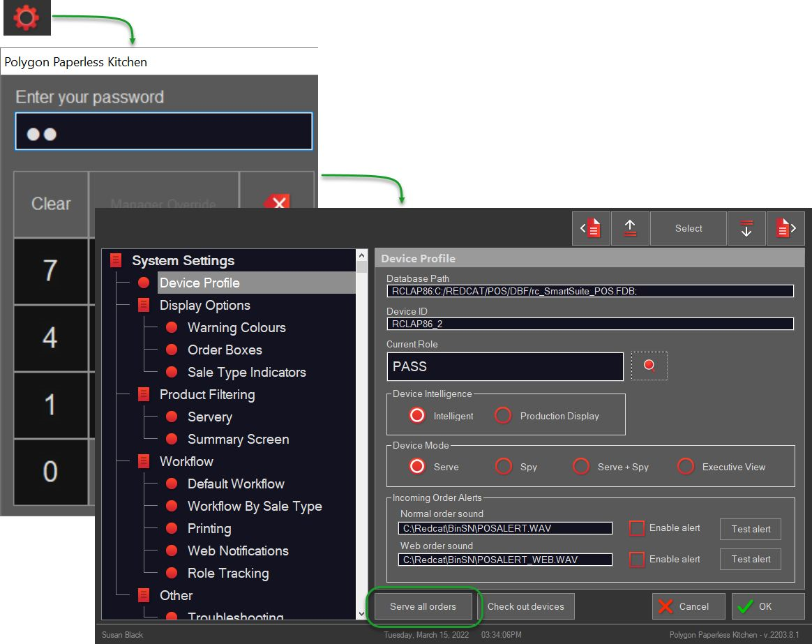Confirm settings with OK button
Screen dimensions: 812x644
(769, 606)
